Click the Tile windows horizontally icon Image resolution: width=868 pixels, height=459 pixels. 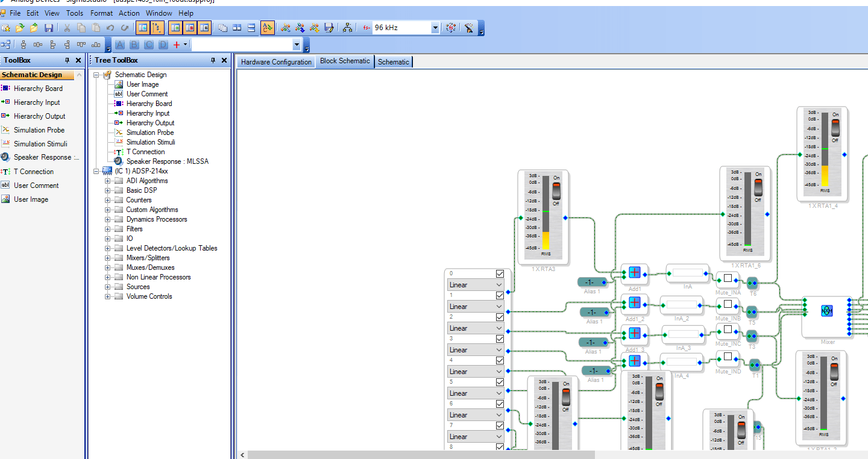click(x=237, y=28)
